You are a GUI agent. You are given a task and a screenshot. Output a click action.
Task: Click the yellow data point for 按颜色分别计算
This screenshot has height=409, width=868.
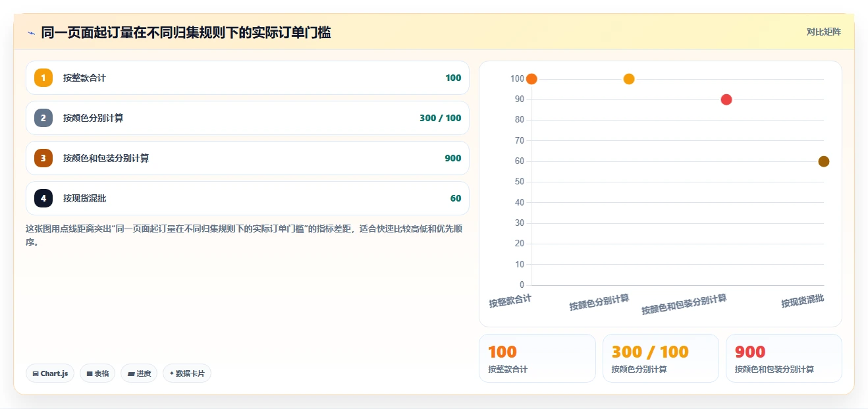[629, 79]
